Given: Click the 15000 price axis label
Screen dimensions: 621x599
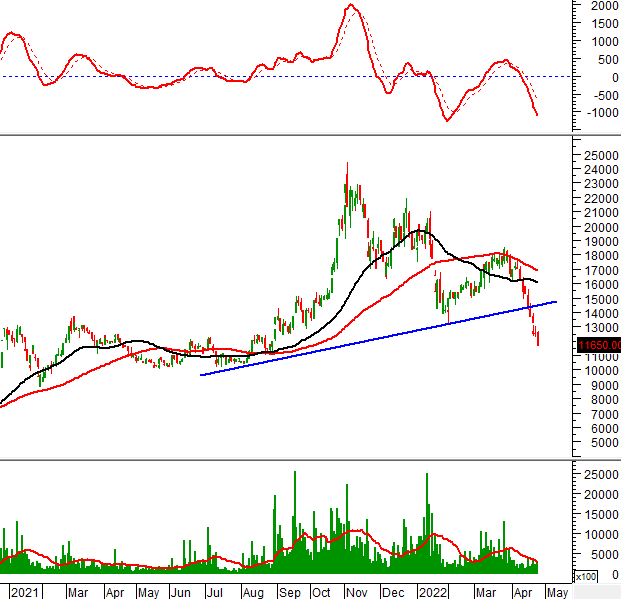Looking at the screenshot, I should (601, 299).
